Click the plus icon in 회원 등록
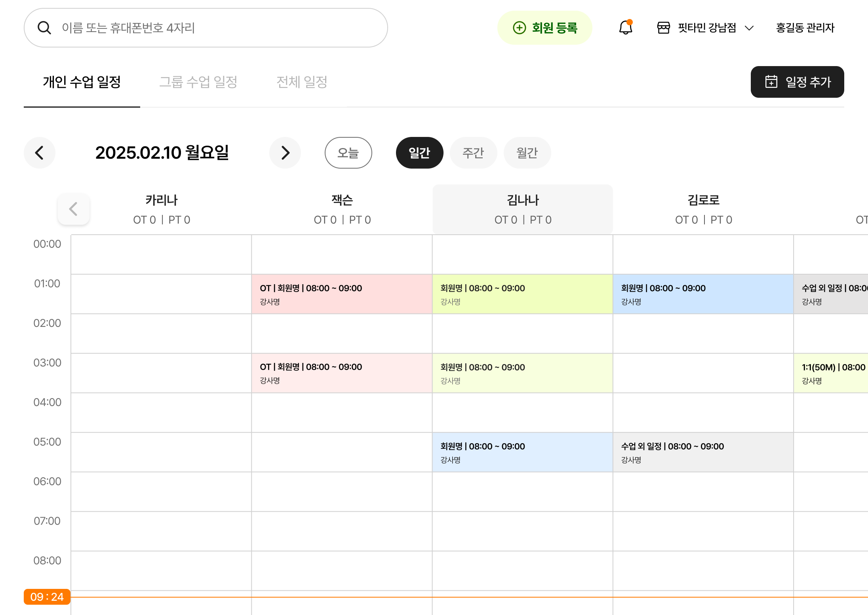 [x=519, y=28]
